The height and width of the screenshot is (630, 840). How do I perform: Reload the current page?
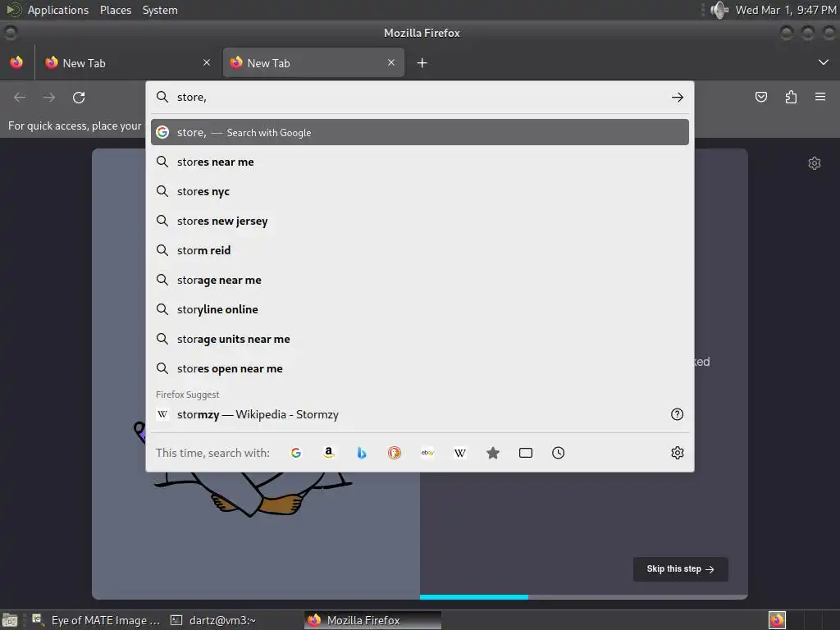coord(79,97)
